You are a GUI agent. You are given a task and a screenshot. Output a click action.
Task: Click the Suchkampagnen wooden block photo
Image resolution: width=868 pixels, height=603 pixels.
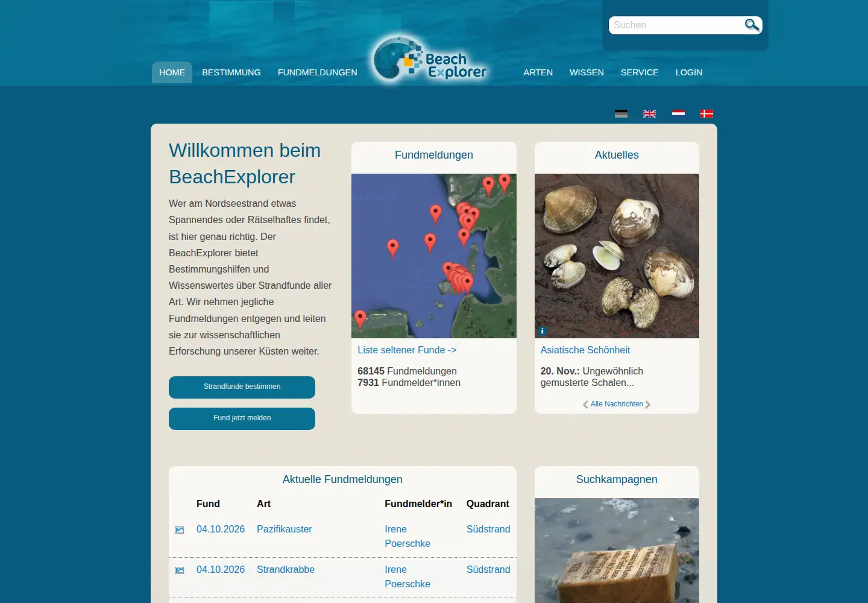coord(617,551)
